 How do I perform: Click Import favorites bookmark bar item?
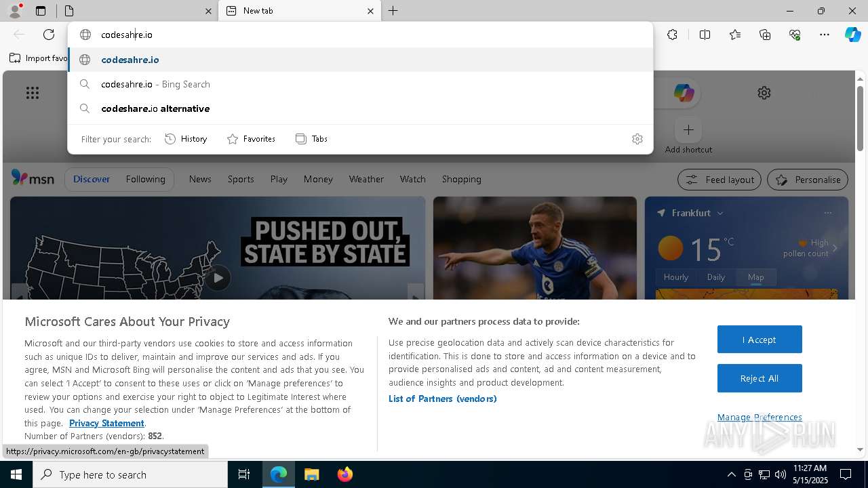coord(39,58)
